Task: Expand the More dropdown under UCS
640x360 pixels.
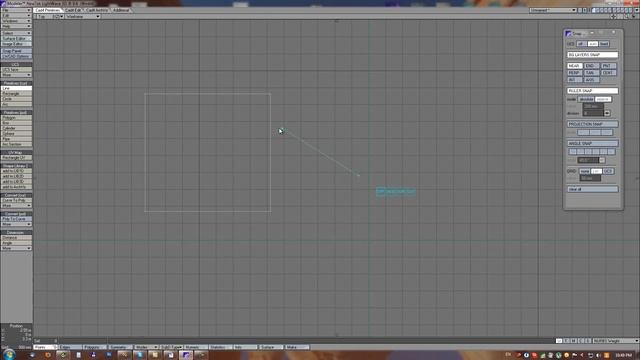Action: point(16,75)
